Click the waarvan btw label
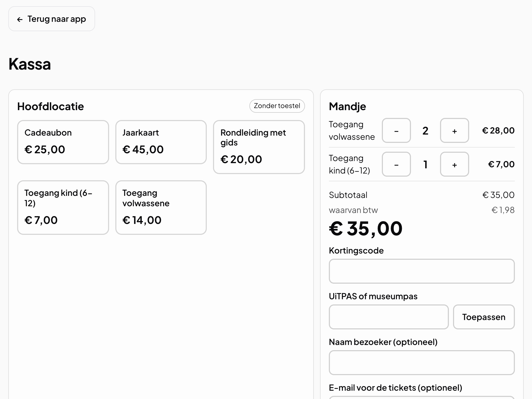This screenshot has height=399, width=532. point(354,210)
